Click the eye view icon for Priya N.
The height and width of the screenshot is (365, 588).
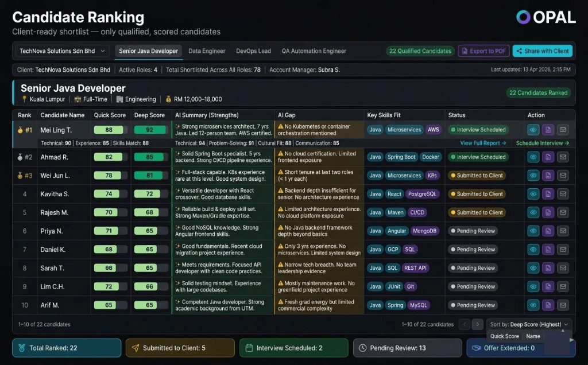[533, 231]
